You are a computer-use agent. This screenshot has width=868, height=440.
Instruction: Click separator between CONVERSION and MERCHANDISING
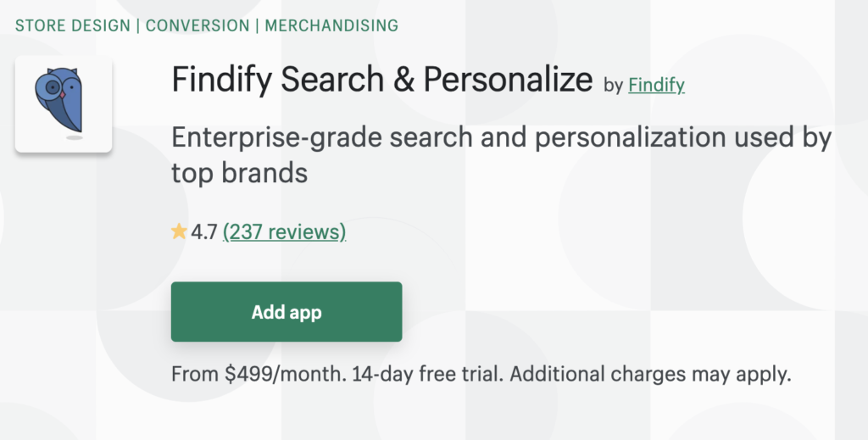click(x=259, y=25)
